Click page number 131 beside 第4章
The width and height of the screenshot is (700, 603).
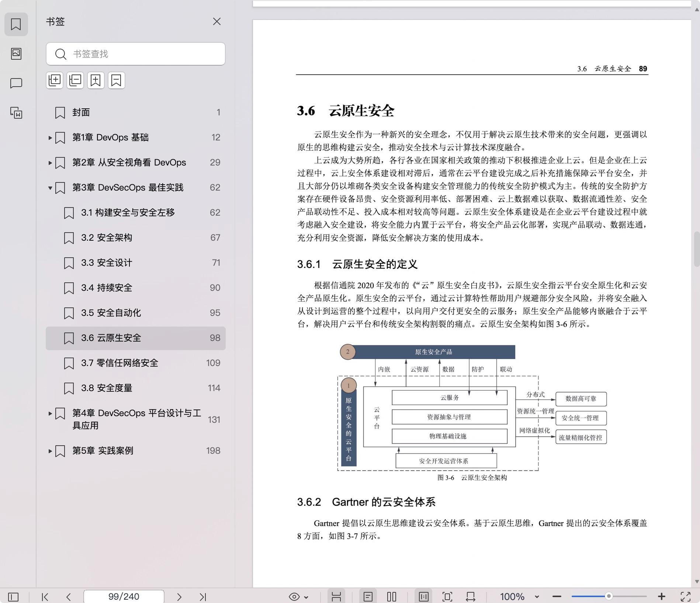point(214,420)
